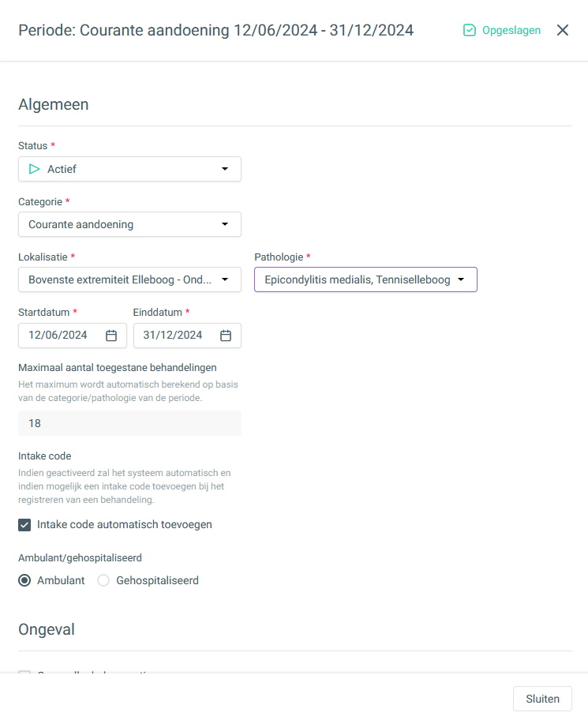Viewport: 588px width, 720px height.
Task: Open the Einddatum calendar picker icon
Action: pyautogui.click(x=226, y=336)
